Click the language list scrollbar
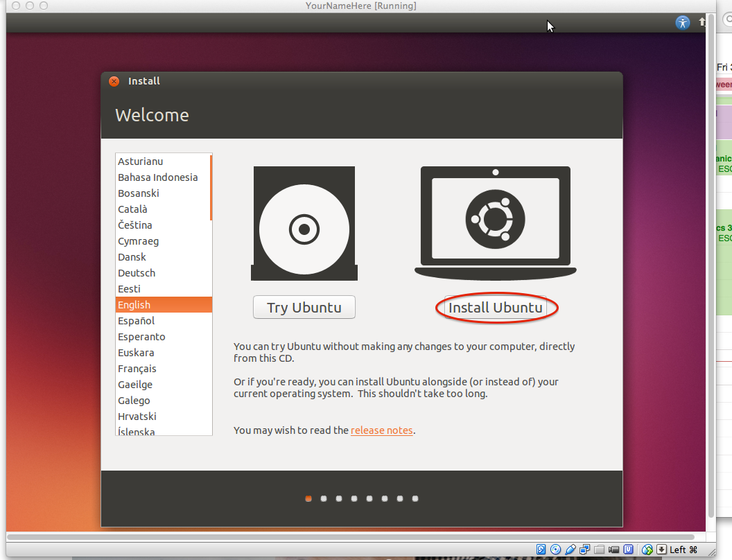Viewport: 732px width, 560px height. tap(209, 187)
